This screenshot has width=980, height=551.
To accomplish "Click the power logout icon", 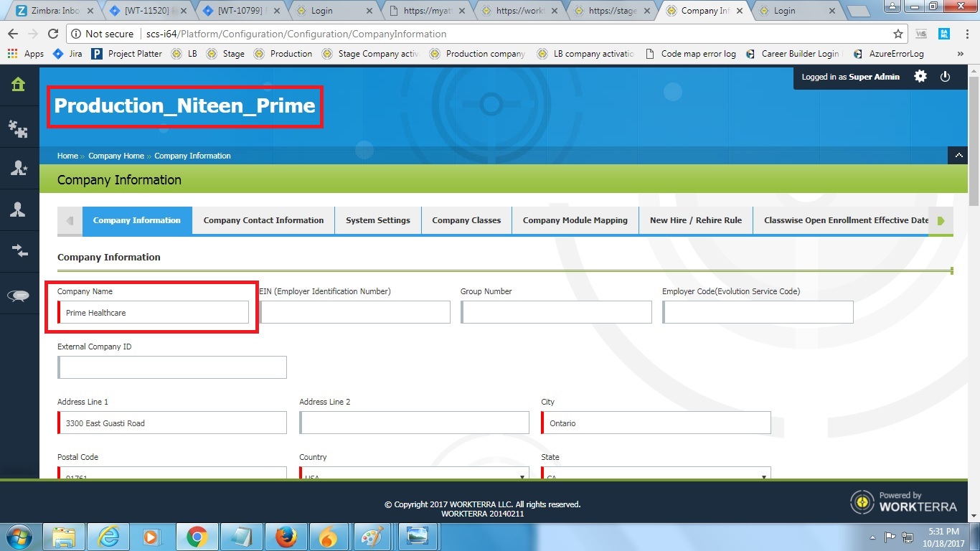I will (x=945, y=77).
